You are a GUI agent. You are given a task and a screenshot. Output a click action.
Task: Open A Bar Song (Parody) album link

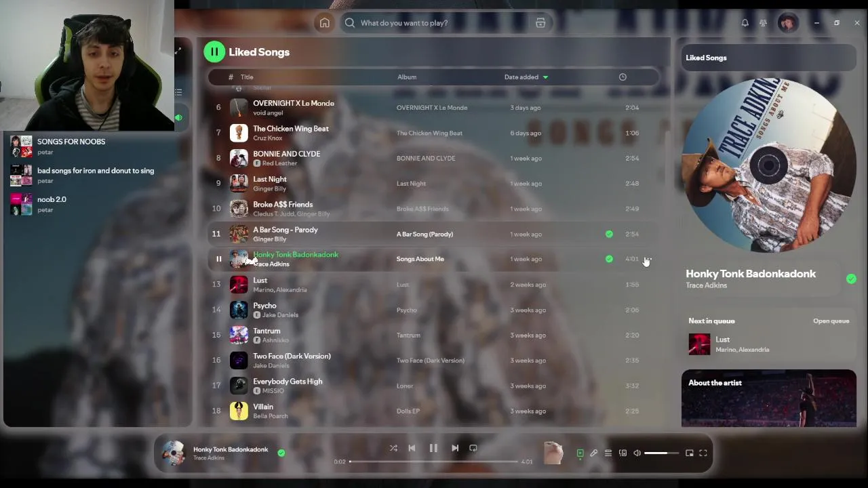(x=425, y=234)
